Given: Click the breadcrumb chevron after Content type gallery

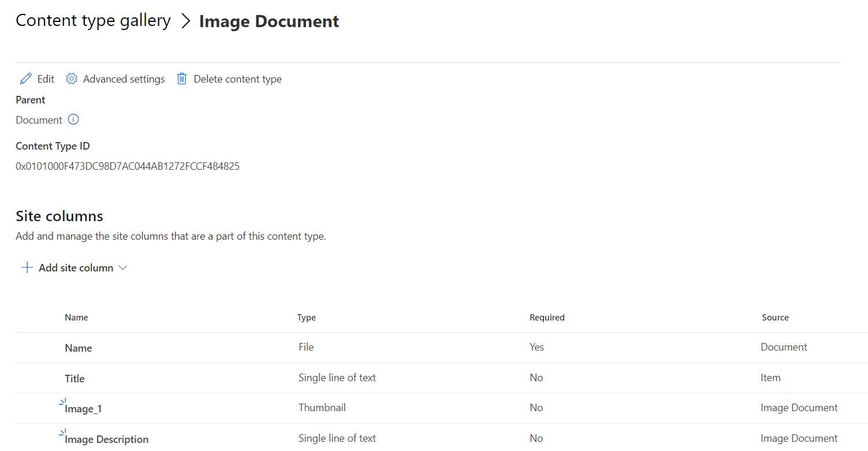Looking at the screenshot, I should (186, 20).
